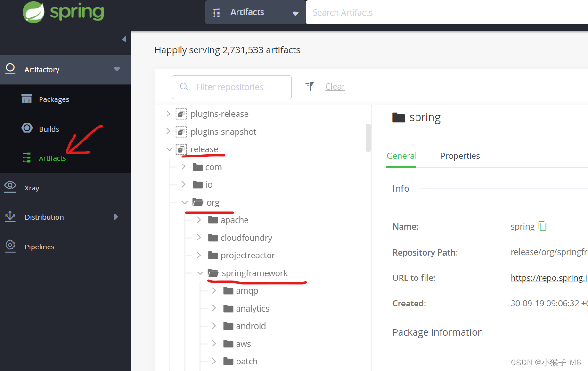Viewport: 588px width, 371px height.
Task: Expand the Distribution submenu arrow
Action: [x=116, y=217]
